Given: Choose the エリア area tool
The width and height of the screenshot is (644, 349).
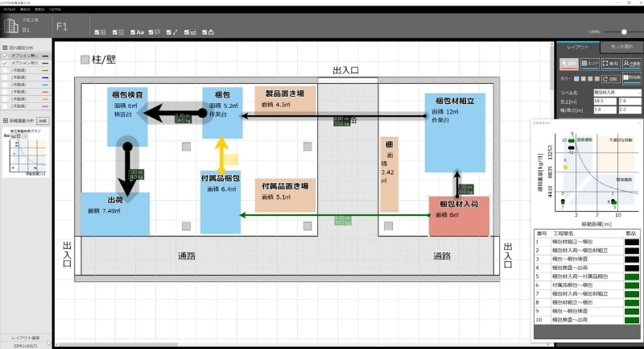Looking at the screenshot, I should pos(589,64).
